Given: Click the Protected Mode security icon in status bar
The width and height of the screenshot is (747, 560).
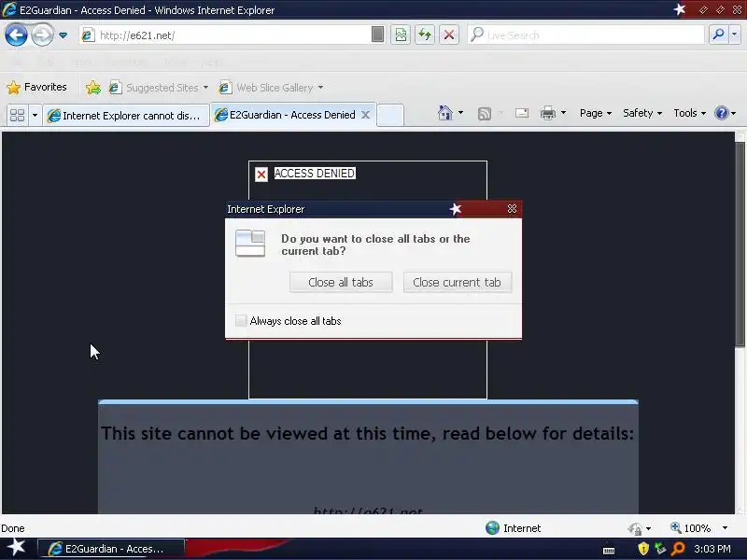Looking at the screenshot, I should 635,528.
